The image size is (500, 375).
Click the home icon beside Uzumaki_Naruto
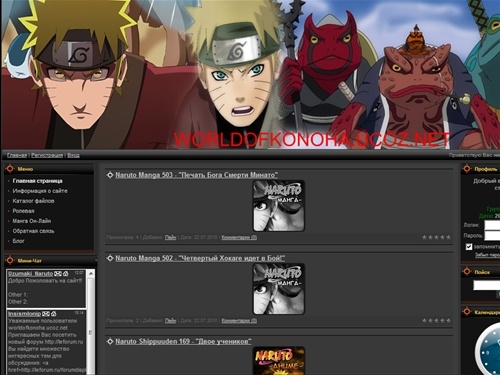tap(66, 274)
